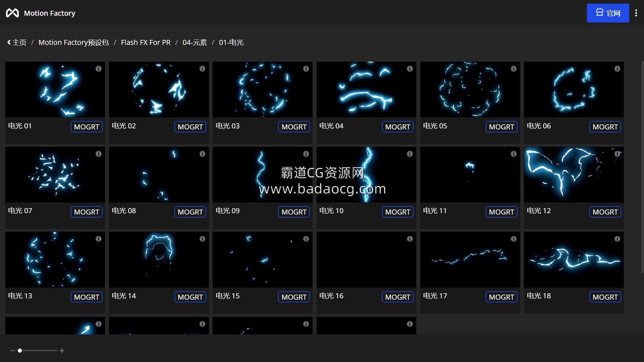Show info for 电光 15

(x=306, y=239)
